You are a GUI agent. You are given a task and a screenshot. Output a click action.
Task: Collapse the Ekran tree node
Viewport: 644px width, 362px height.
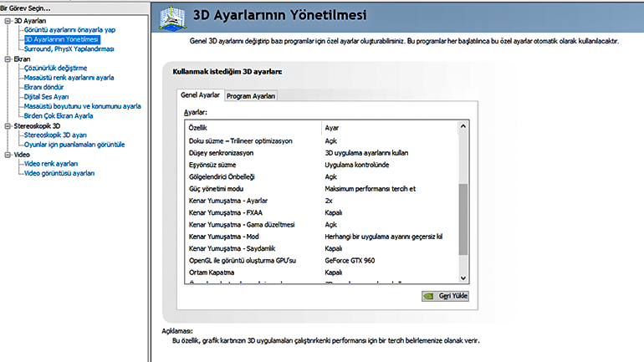coord(8,59)
